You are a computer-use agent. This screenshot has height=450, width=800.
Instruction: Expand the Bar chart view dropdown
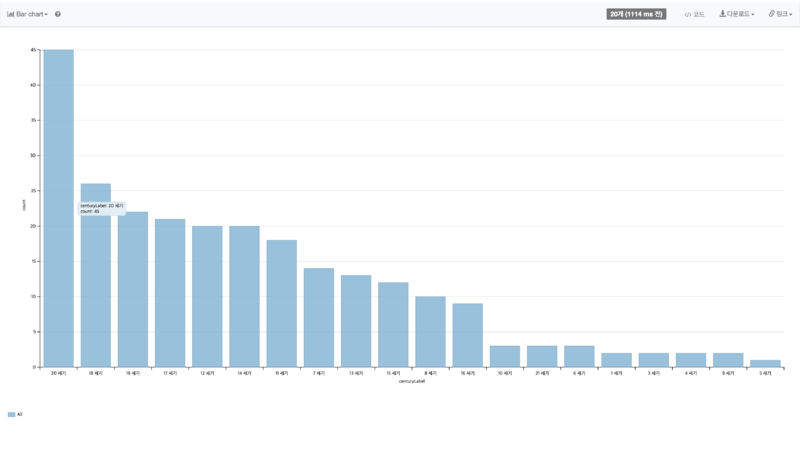tap(32, 14)
